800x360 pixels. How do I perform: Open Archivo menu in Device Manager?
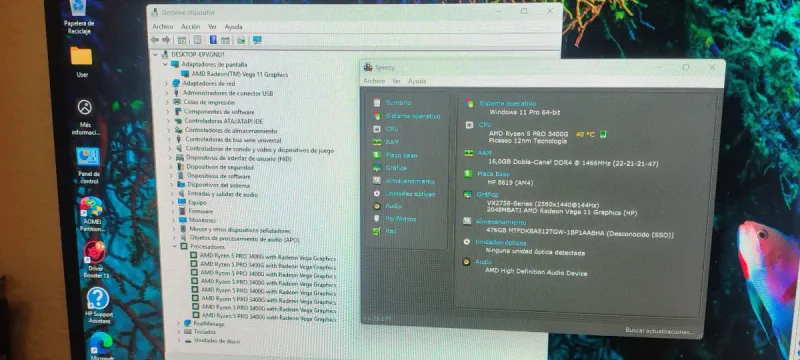(163, 27)
